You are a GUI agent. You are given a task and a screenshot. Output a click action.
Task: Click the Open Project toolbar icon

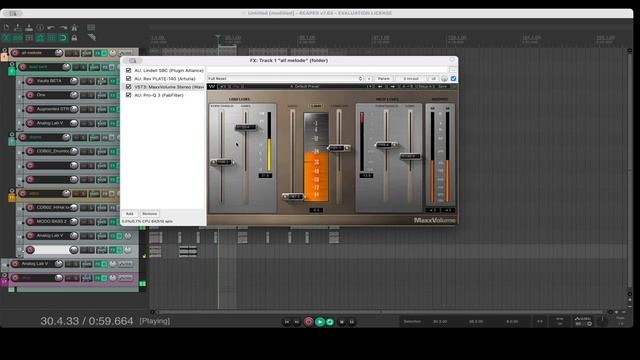click(18, 28)
